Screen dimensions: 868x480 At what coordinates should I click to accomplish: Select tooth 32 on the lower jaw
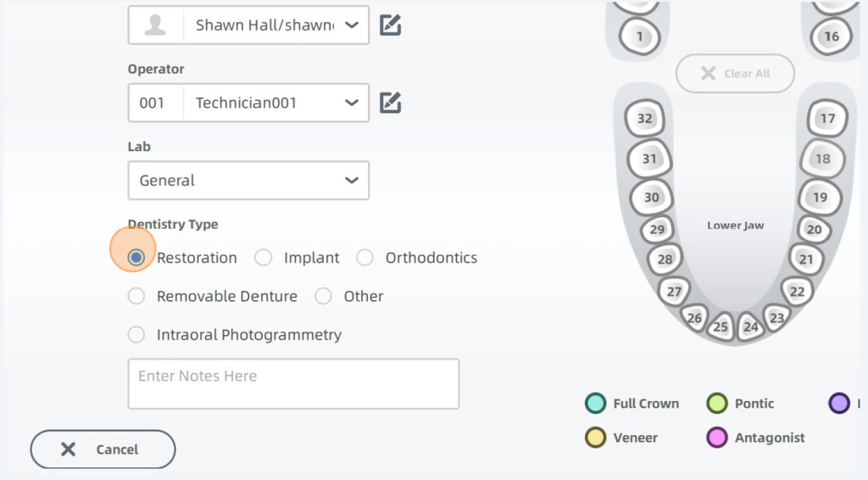[x=644, y=119]
